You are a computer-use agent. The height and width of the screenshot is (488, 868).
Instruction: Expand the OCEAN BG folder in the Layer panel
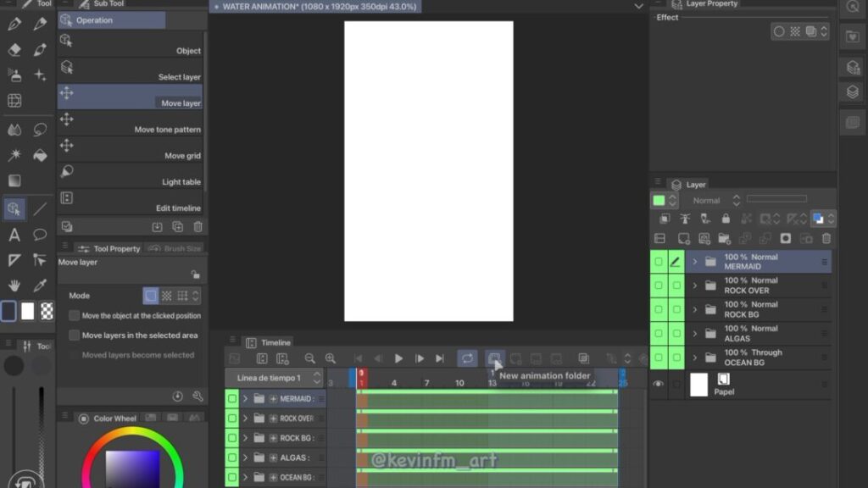695,358
